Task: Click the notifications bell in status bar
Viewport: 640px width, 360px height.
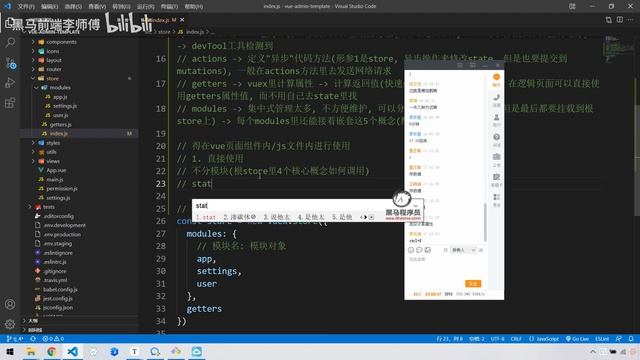Action: tap(631, 339)
